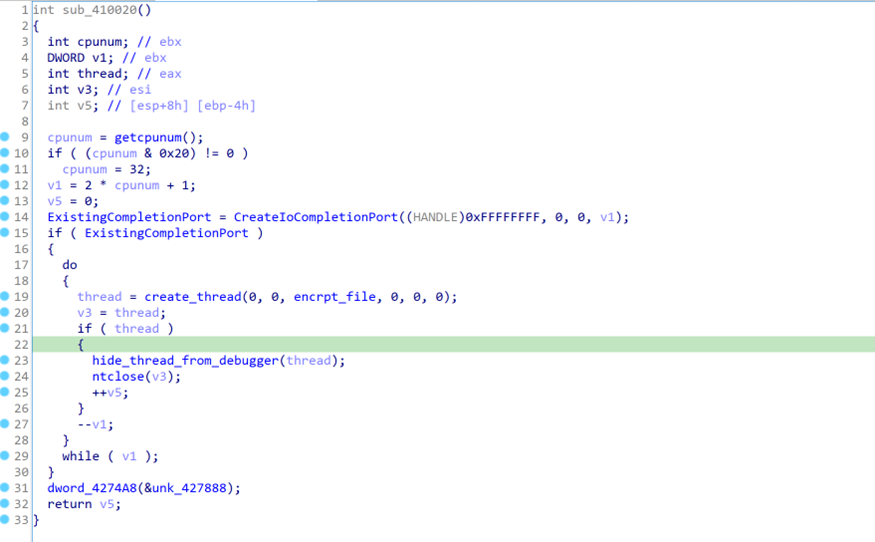Toggle the breakpoint dot beside line 14
The height and width of the screenshot is (542, 875).
pos(6,217)
